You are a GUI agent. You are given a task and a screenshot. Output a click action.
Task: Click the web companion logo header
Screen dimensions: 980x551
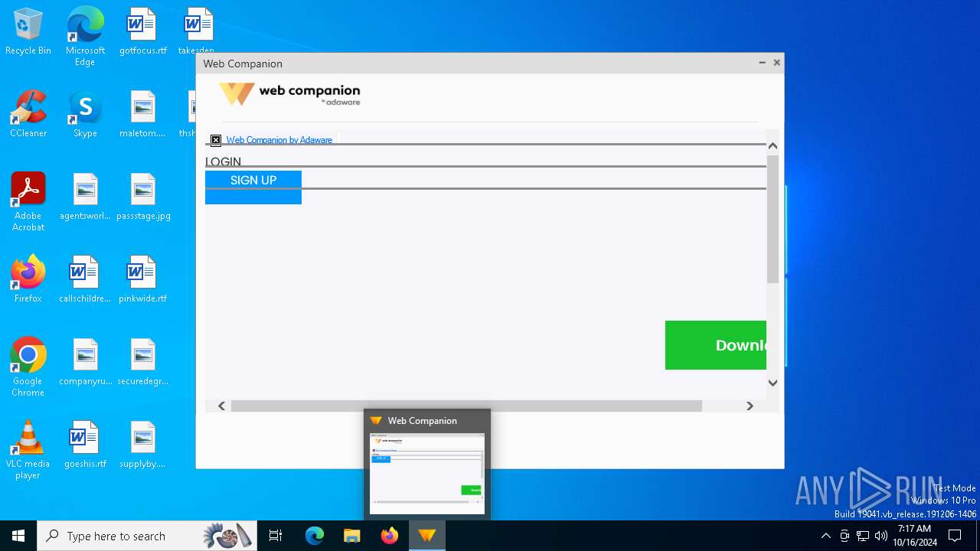[289, 94]
